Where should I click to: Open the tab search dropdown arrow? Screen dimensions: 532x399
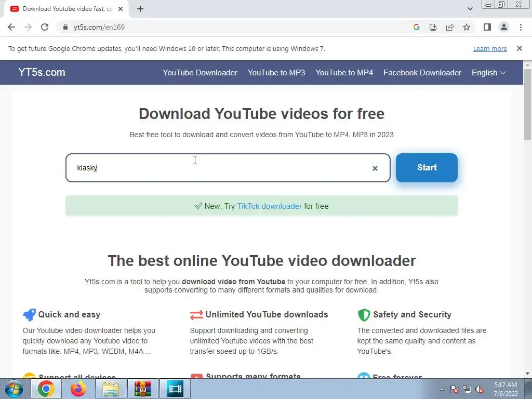(x=470, y=9)
